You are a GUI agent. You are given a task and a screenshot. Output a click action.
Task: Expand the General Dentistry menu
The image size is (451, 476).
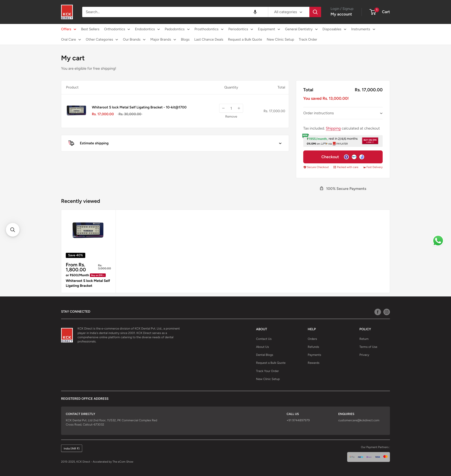click(x=301, y=29)
